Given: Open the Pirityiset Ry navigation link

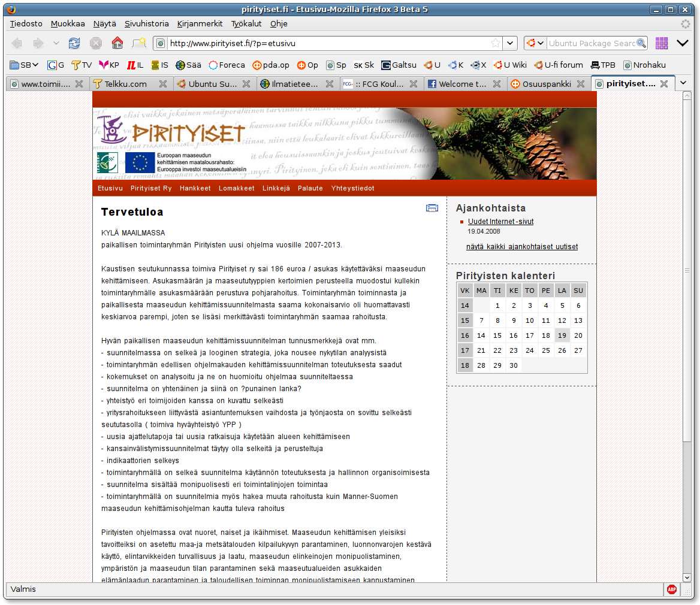Looking at the screenshot, I should click(x=151, y=188).
